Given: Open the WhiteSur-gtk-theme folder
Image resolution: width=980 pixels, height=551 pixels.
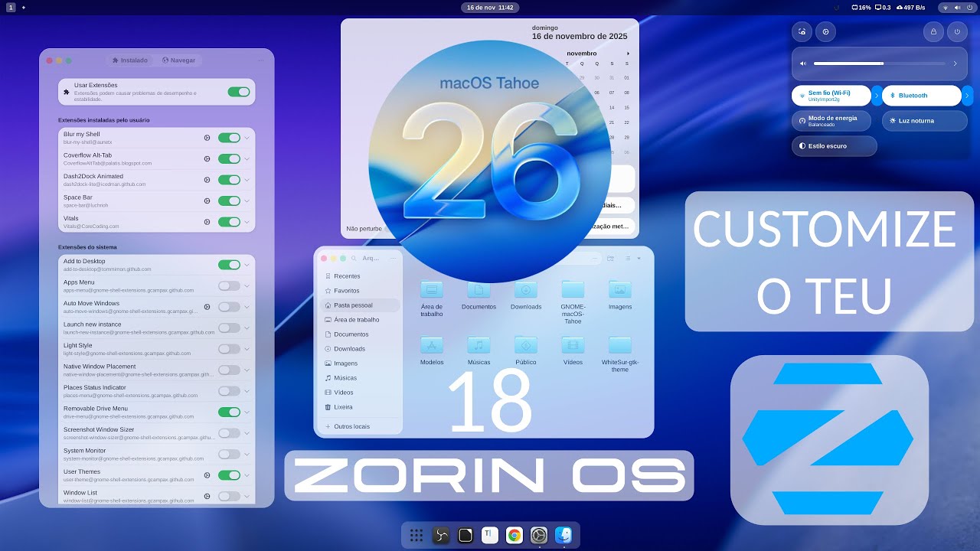Looking at the screenshot, I should tap(620, 345).
